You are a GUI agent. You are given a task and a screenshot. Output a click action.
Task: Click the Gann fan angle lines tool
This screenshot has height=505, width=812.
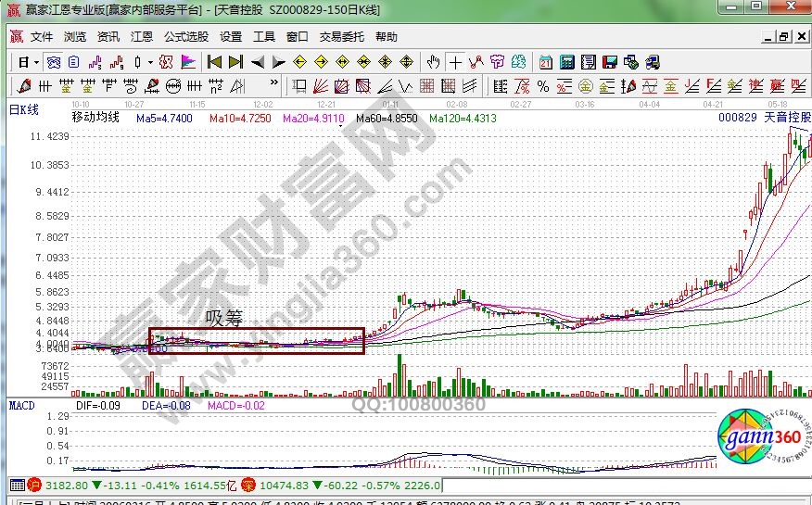coord(320,86)
